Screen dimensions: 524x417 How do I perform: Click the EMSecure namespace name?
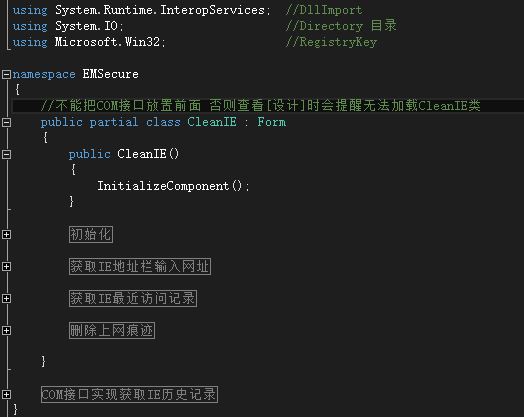pyautogui.click(x=111, y=74)
